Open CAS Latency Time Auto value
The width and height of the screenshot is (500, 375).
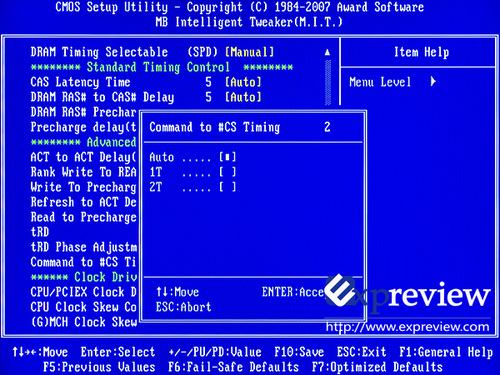243,82
